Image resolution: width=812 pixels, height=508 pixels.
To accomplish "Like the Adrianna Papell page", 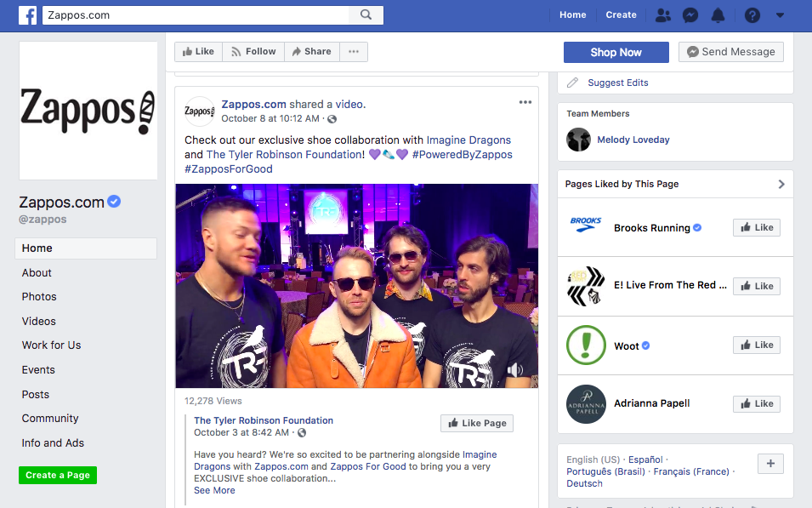I will click(757, 404).
